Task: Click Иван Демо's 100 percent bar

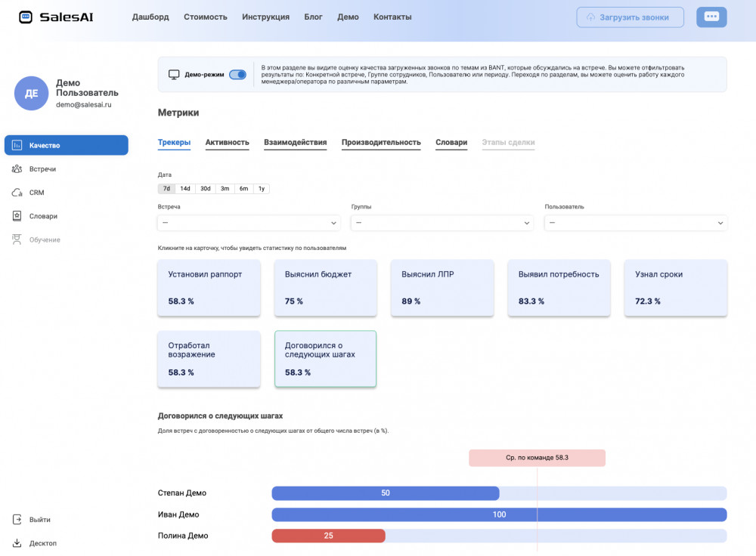Action: click(x=499, y=514)
